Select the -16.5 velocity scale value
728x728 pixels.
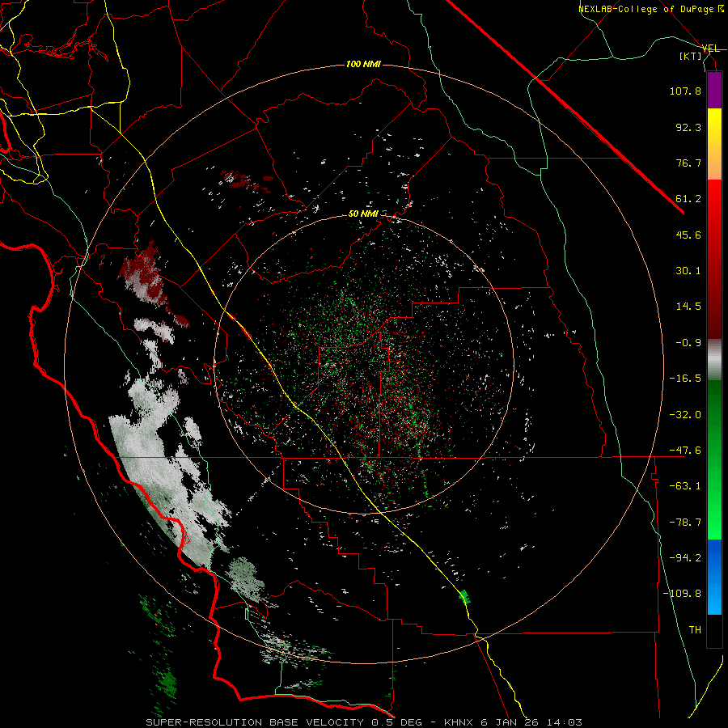pos(685,379)
